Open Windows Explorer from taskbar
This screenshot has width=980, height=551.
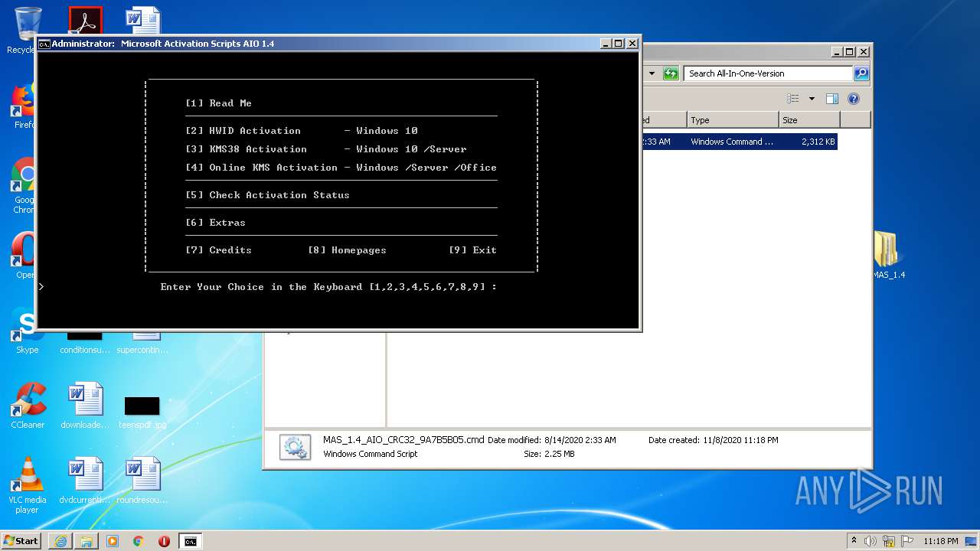[87, 541]
